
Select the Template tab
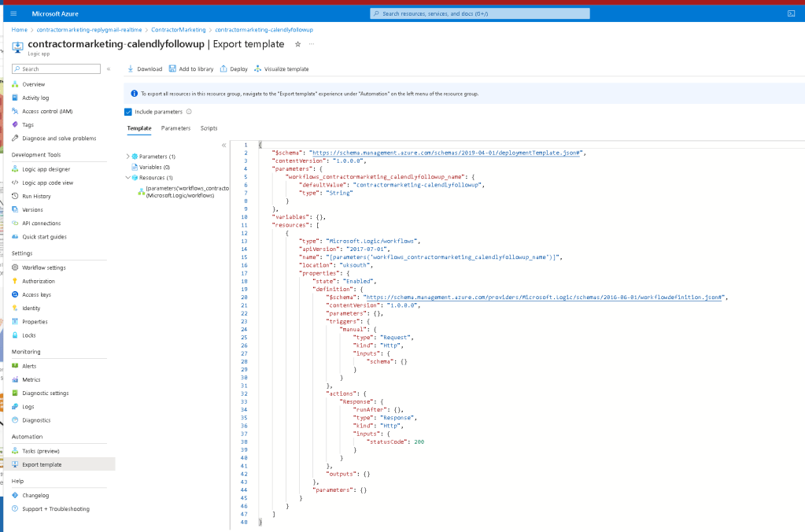tap(139, 128)
